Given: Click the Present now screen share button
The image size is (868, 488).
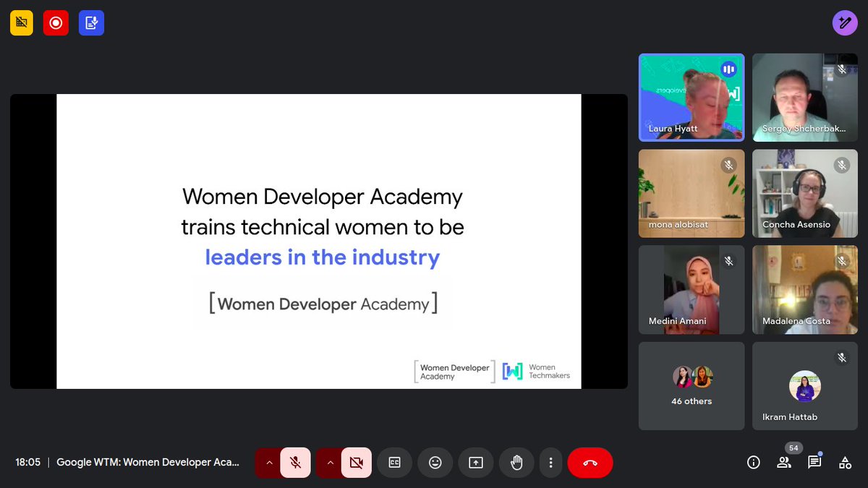Looking at the screenshot, I should 476,463.
